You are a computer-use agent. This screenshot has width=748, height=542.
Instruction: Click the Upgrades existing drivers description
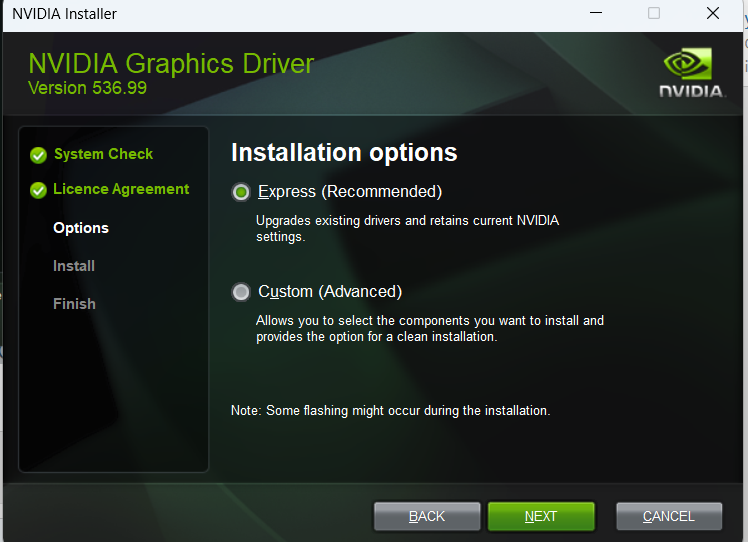(407, 229)
